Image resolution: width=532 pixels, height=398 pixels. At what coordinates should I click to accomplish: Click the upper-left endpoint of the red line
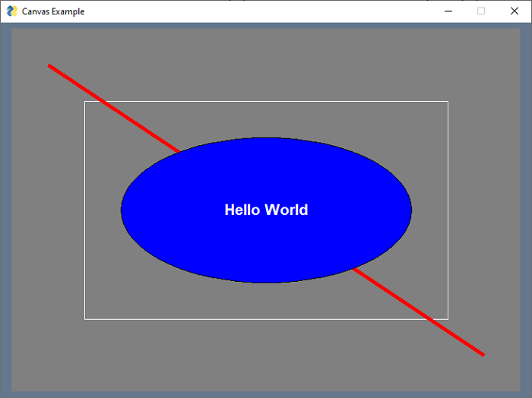click(x=49, y=66)
